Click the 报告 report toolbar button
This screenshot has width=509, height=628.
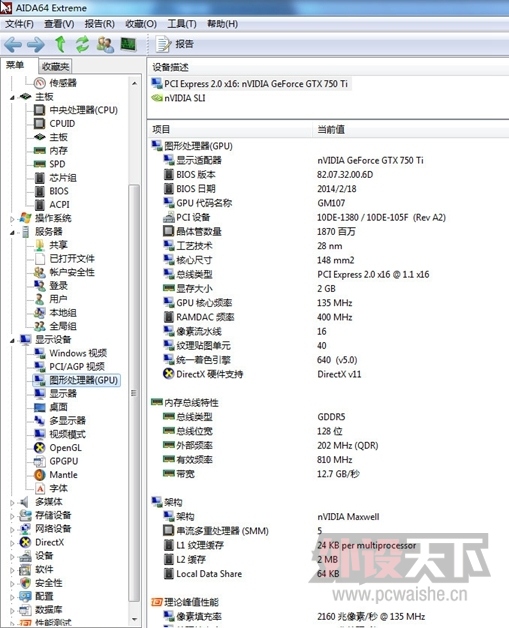175,44
